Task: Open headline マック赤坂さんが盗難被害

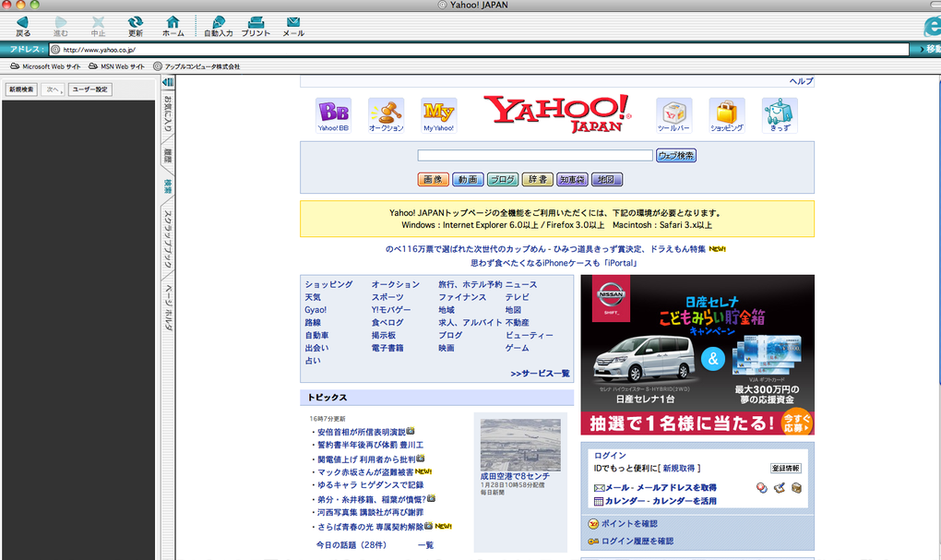Action: coord(365,472)
